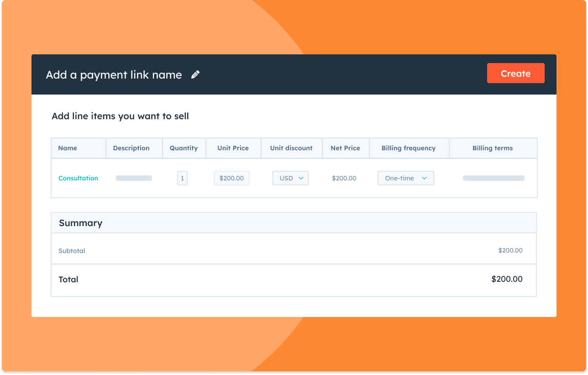
Task: Click the Net Price column header
Action: [x=345, y=148]
